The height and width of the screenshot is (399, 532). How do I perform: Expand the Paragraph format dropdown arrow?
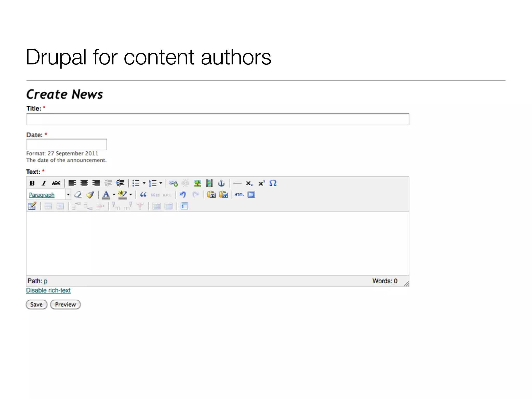click(x=68, y=195)
